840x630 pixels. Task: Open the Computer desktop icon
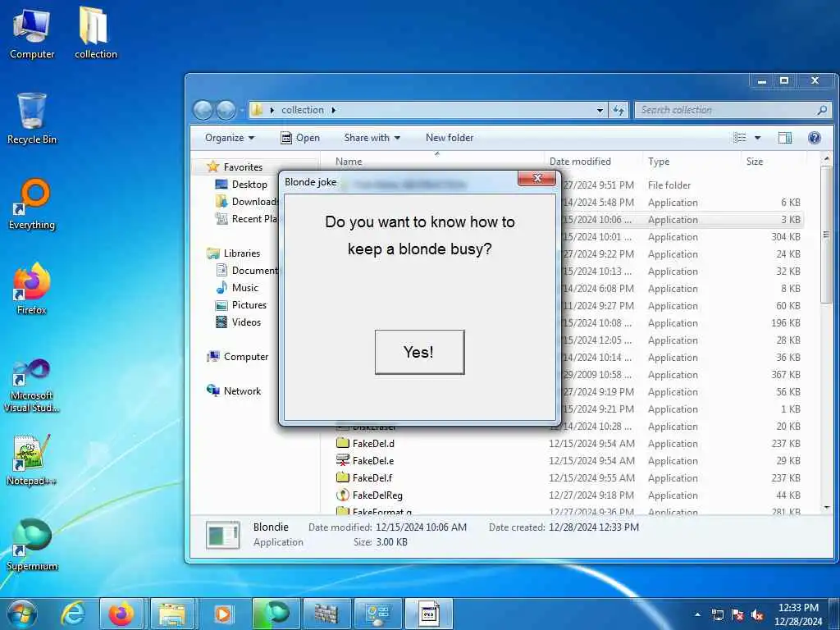[x=32, y=33]
